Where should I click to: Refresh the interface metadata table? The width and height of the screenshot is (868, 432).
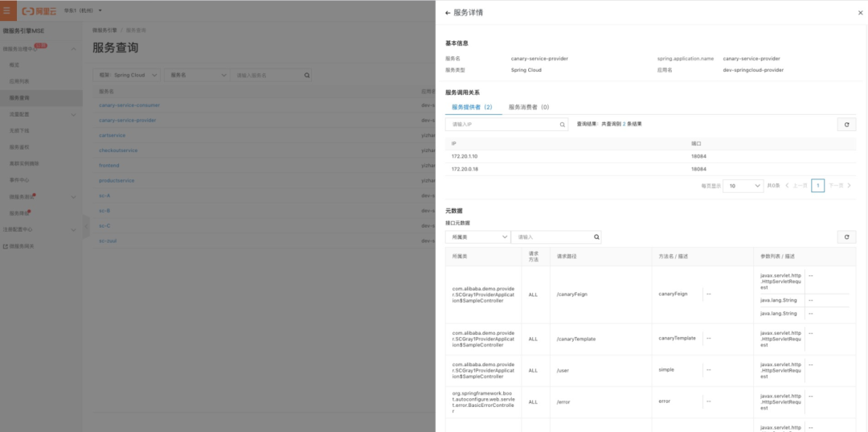[x=846, y=237]
